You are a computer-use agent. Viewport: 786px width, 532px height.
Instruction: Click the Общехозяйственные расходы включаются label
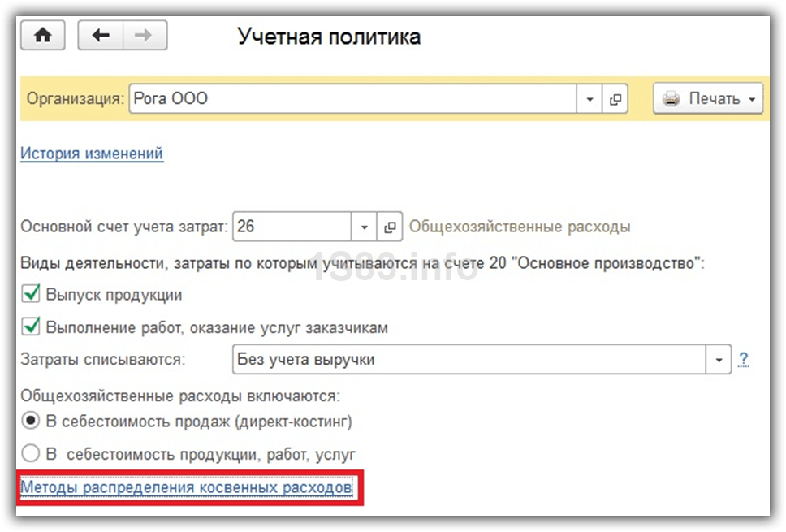click(x=180, y=396)
